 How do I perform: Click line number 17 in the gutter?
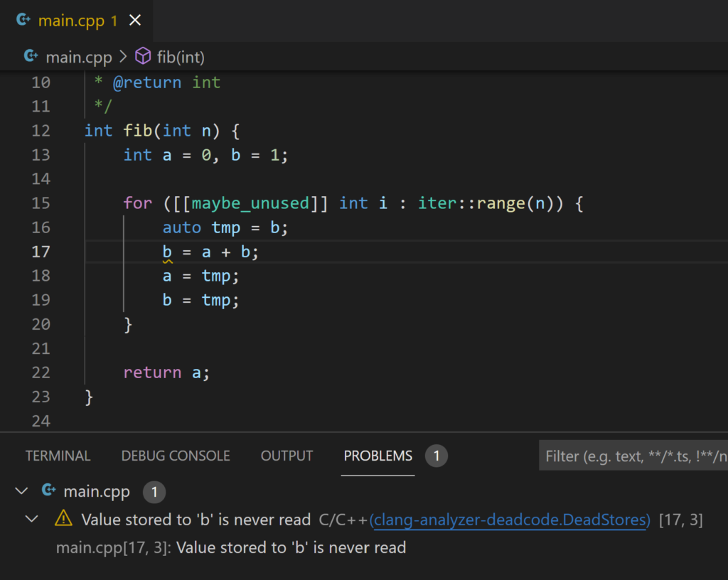coord(41,252)
